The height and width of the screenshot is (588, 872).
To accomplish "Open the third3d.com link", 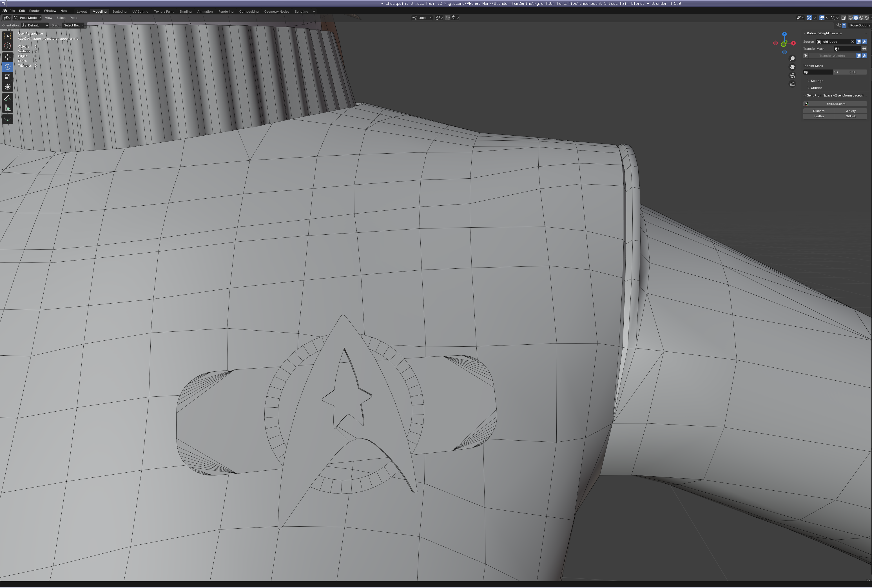I will 835,104.
